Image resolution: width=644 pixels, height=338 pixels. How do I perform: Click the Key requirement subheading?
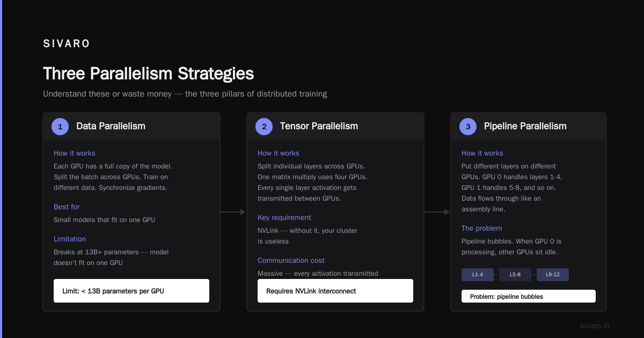click(284, 217)
